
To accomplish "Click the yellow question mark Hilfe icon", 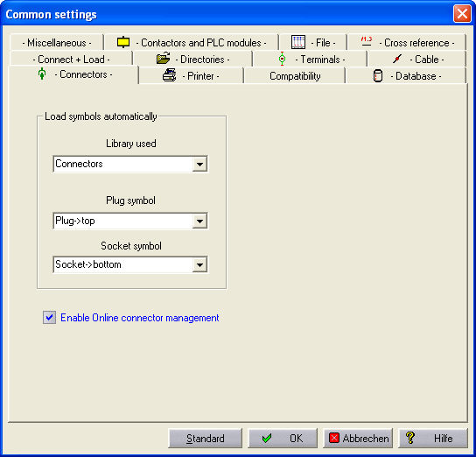I will (x=409, y=438).
